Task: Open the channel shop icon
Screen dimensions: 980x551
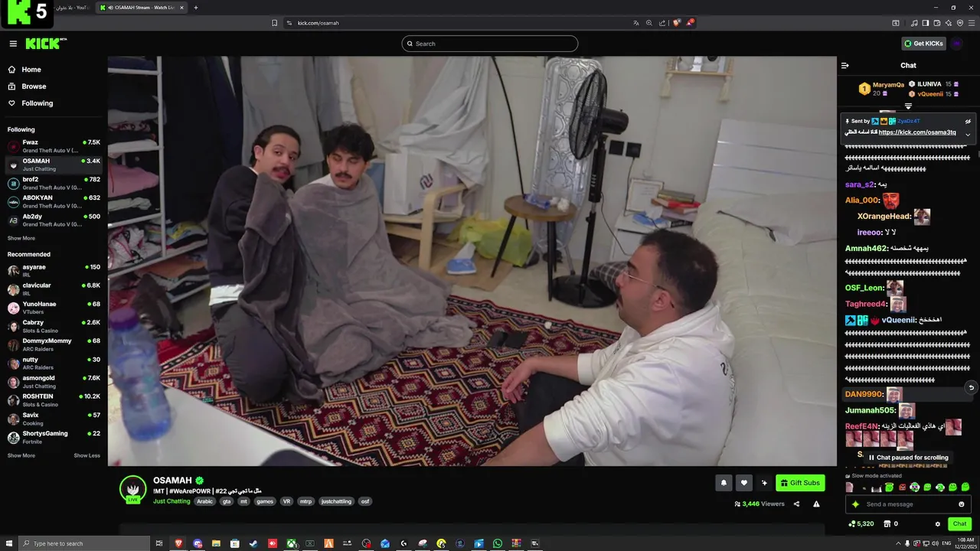Action: (x=887, y=524)
